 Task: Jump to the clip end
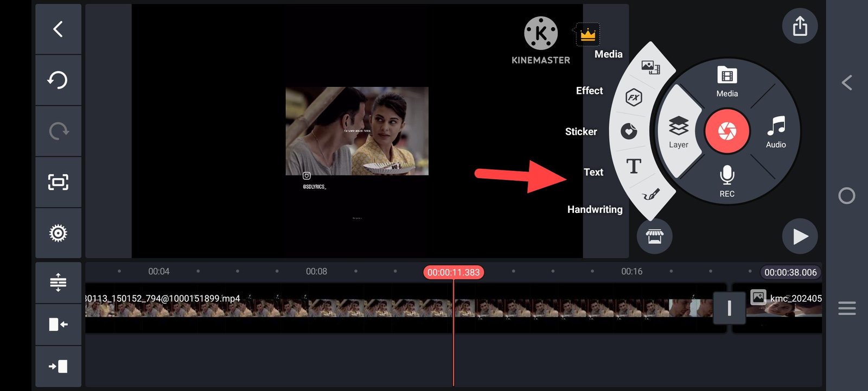pyautogui.click(x=58, y=367)
